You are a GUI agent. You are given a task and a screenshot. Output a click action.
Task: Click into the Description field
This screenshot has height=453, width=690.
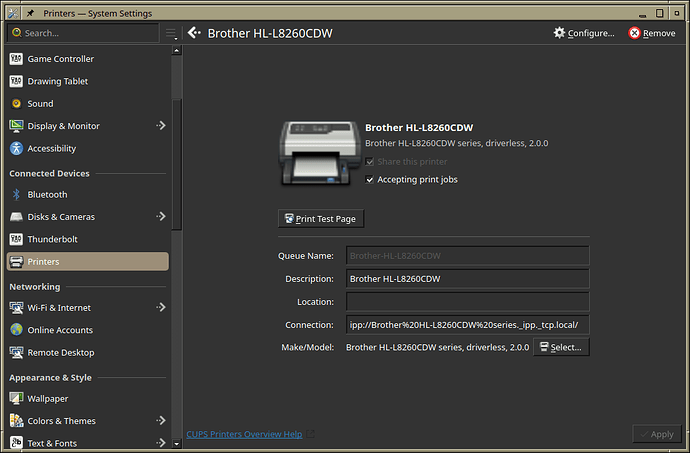(x=467, y=279)
